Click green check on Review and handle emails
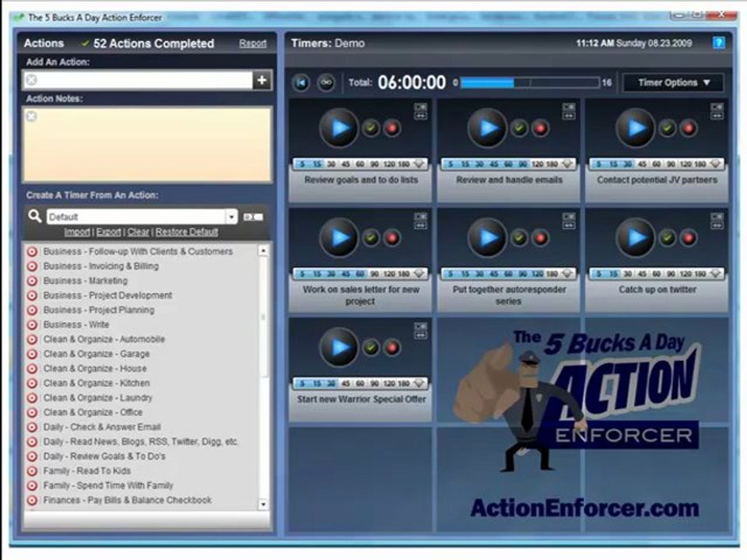747x560 pixels. pyautogui.click(x=519, y=128)
